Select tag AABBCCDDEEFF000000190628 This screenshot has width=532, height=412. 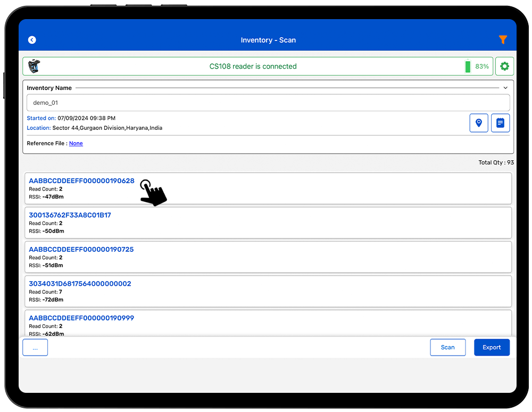point(81,181)
